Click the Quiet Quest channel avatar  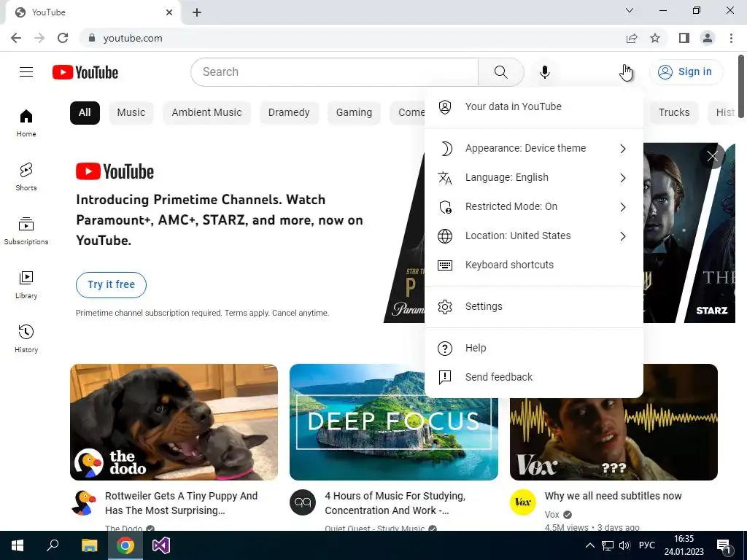[303, 502]
